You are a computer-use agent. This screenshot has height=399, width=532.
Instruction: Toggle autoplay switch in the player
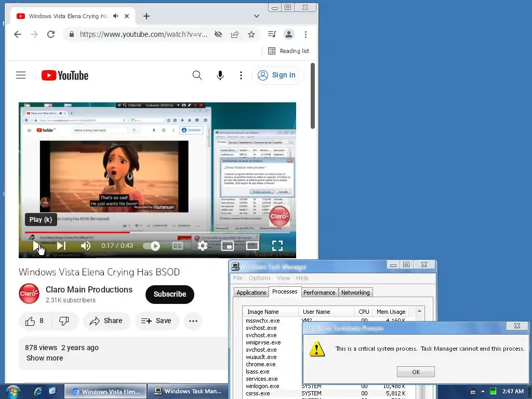tap(151, 246)
